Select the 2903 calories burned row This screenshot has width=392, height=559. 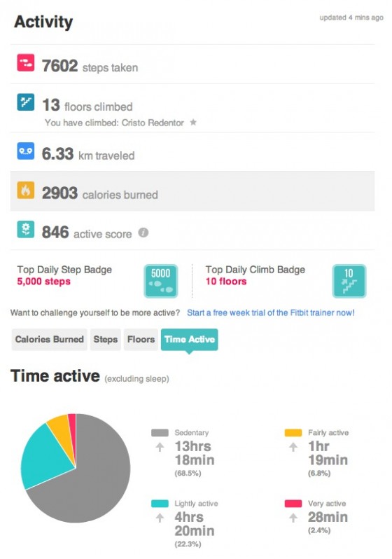[x=192, y=191]
